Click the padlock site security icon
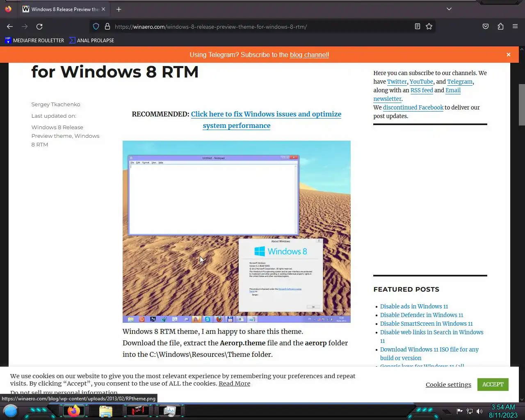Image resolution: width=525 pixels, height=420 pixels. pyautogui.click(x=107, y=27)
